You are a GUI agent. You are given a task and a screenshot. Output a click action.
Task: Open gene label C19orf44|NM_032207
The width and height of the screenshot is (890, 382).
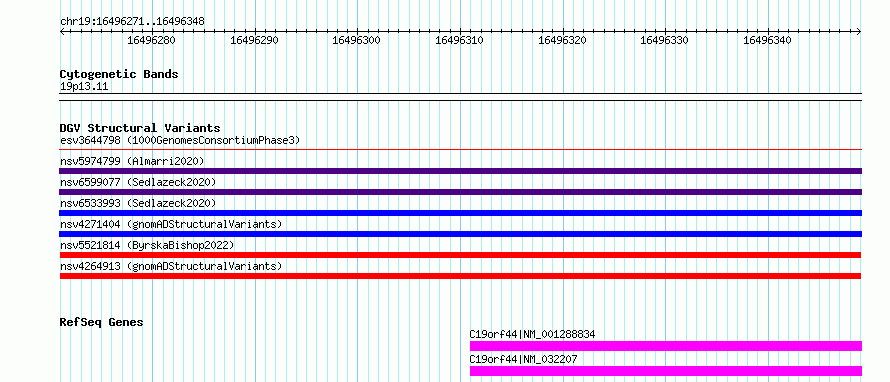(x=523, y=359)
